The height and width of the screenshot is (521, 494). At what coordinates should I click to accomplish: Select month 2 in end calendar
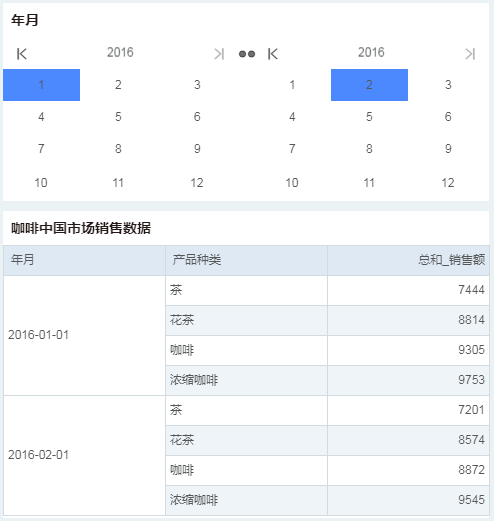pyautogui.click(x=369, y=85)
